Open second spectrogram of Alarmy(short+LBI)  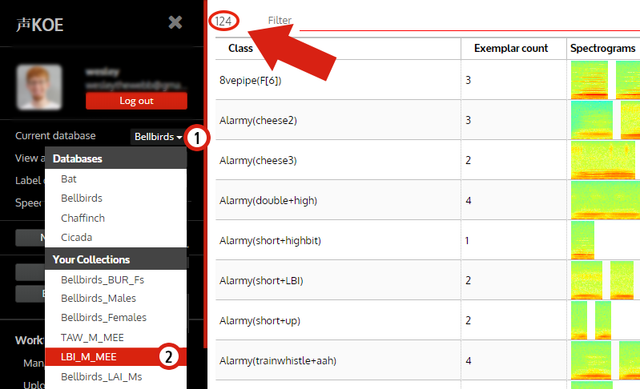[622, 280]
